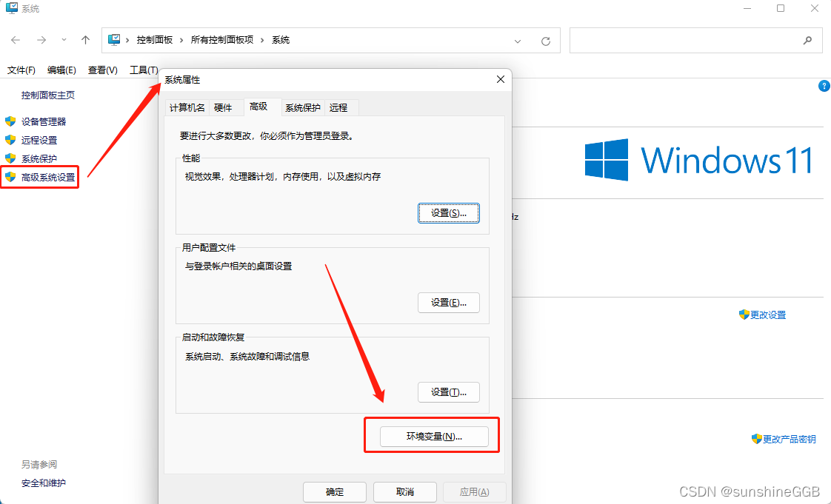Image resolution: width=831 pixels, height=504 pixels.
Task: Open 安全和维护 link
Action: coord(44,483)
